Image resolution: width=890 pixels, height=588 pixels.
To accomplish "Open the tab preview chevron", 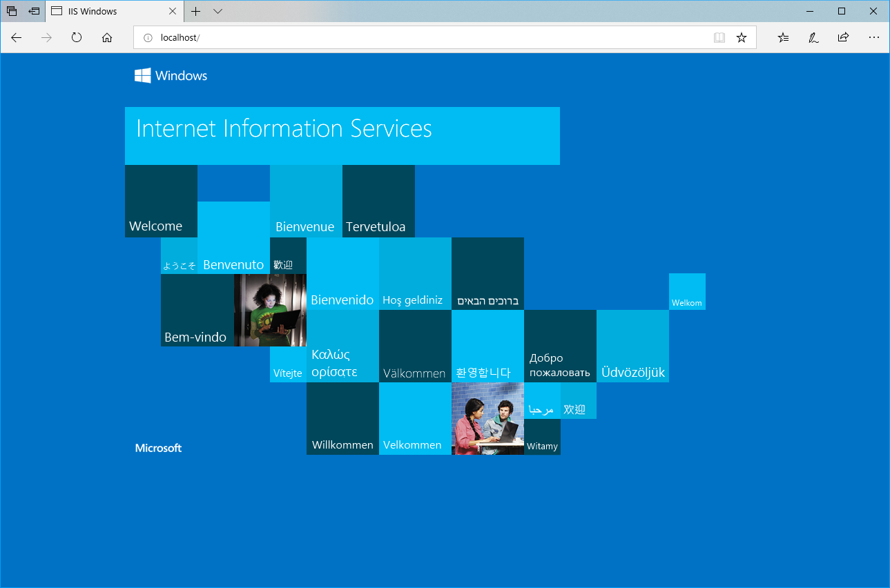I will coord(217,11).
